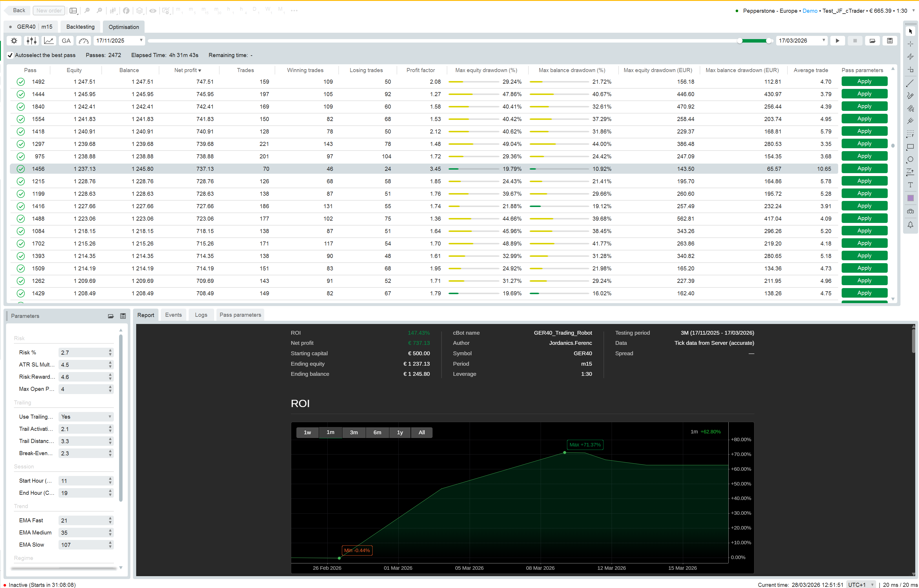Take chart screenshot with camera icon
Viewport: 919px width, 588px height.
tap(910, 211)
